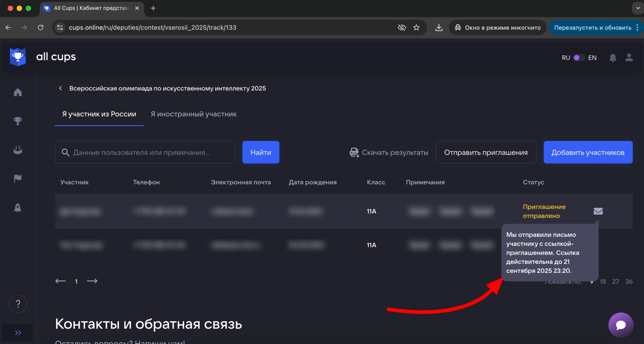The width and height of the screenshot is (644, 344).
Task: Select page number 1 in pagination
Action: click(x=76, y=282)
